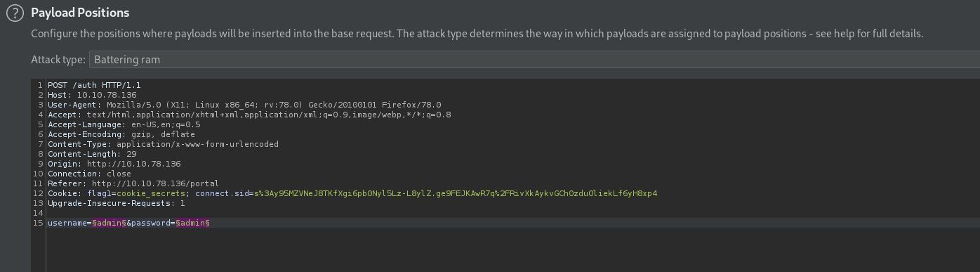The width and height of the screenshot is (980, 272).
Task: Select the Battering ram attack type field
Action: [534, 60]
